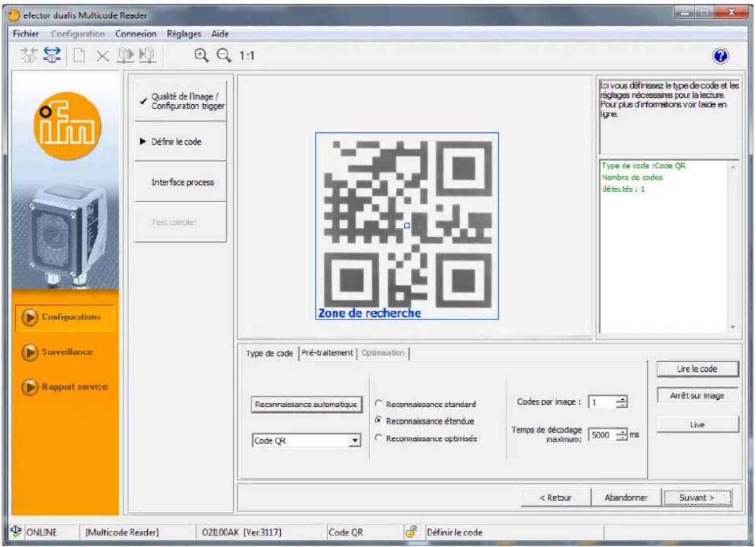The width and height of the screenshot is (756, 547).
Task: Open the Interface process step
Action: [181, 182]
